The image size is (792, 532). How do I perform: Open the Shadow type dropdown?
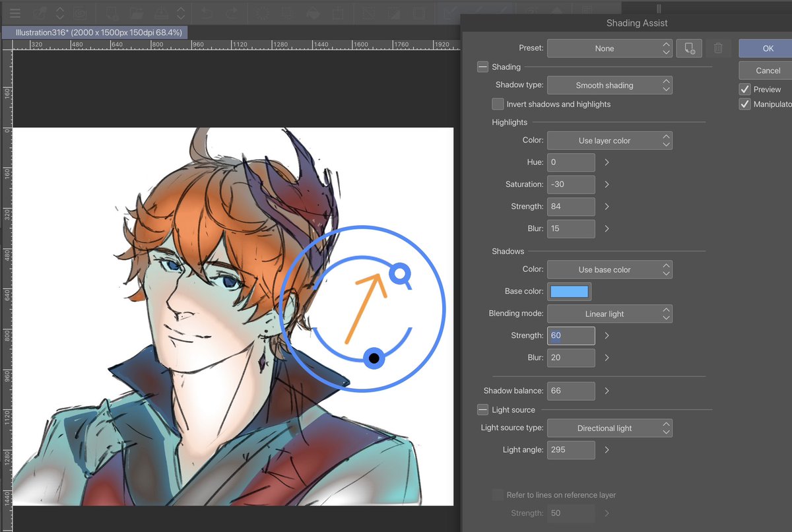609,84
